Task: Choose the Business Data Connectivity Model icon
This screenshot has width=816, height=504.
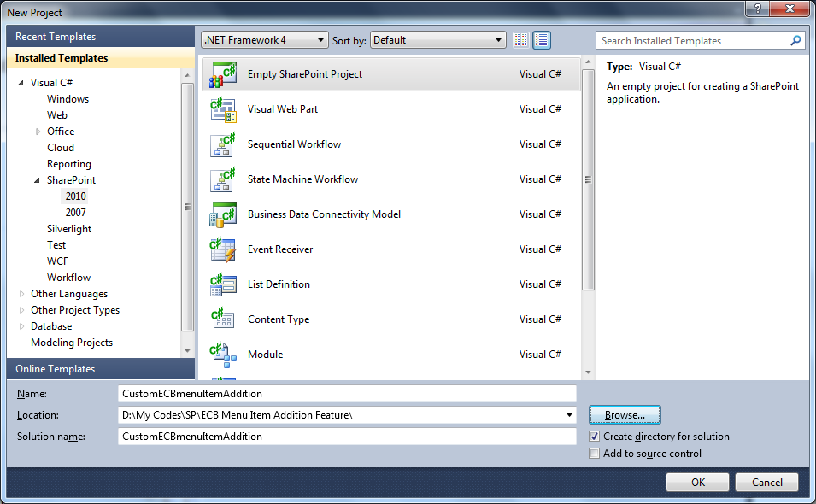Action: coord(223,214)
